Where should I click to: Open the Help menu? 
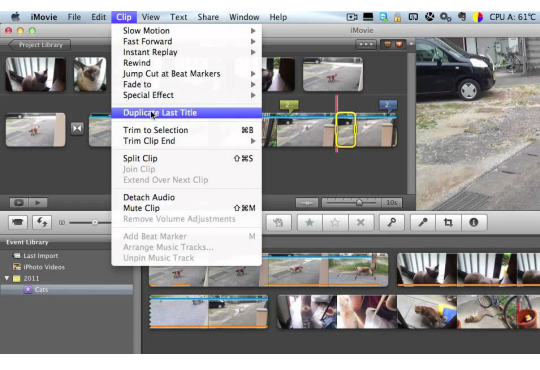[x=278, y=17]
